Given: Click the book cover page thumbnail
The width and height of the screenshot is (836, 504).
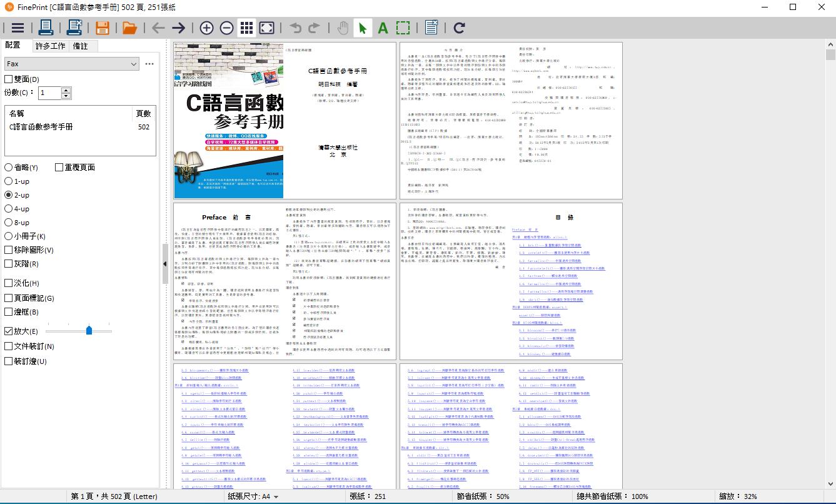Looking at the screenshot, I should (x=228, y=121).
